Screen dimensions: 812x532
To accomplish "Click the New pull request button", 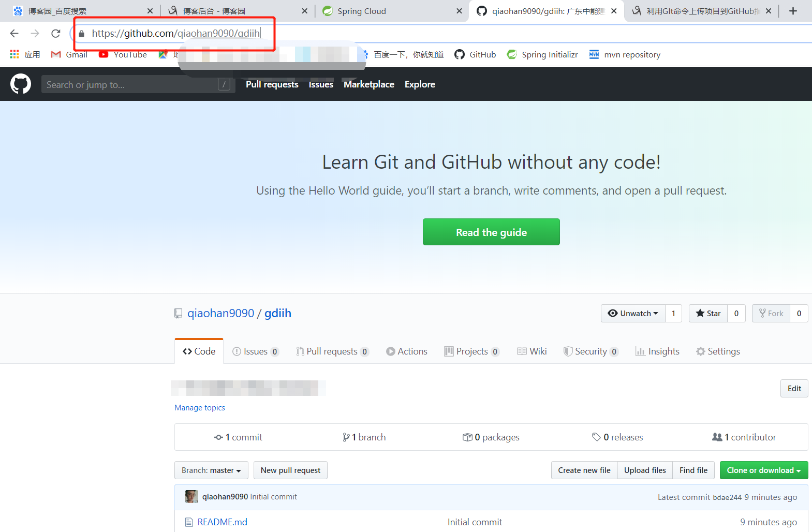I will click(x=290, y=470).
